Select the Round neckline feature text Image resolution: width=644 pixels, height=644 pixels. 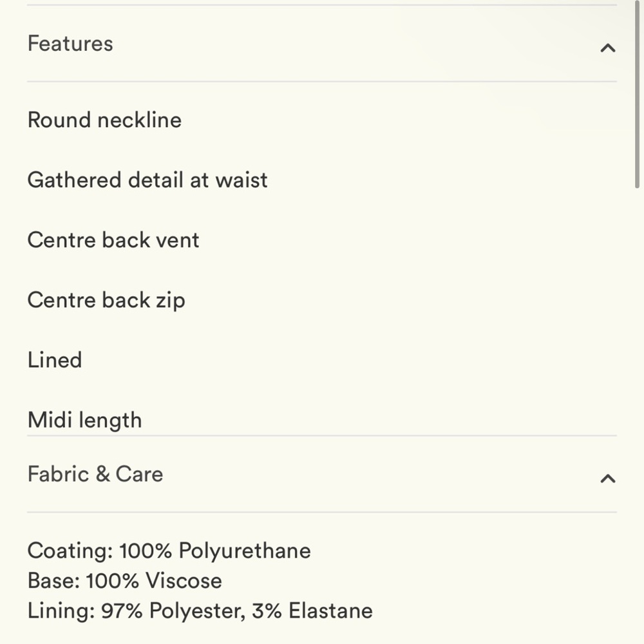pos(104,120)
